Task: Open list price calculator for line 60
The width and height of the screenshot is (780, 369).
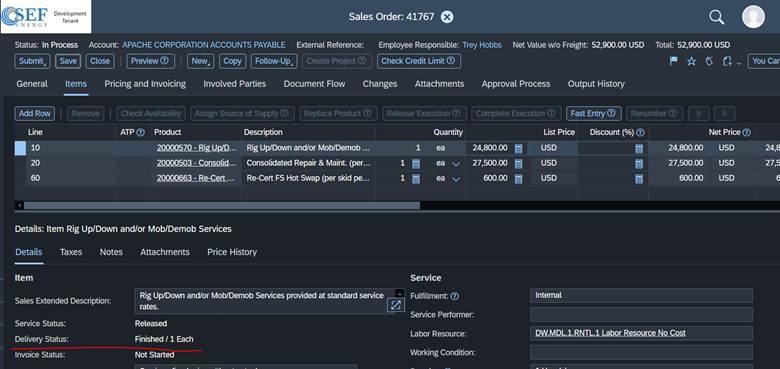Action: click(518, 179)
